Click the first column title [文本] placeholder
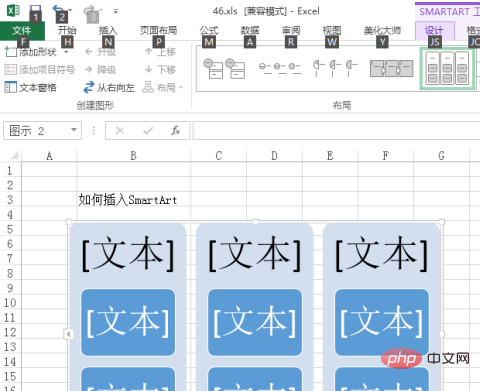480x391 pixels. coord(128,254)
